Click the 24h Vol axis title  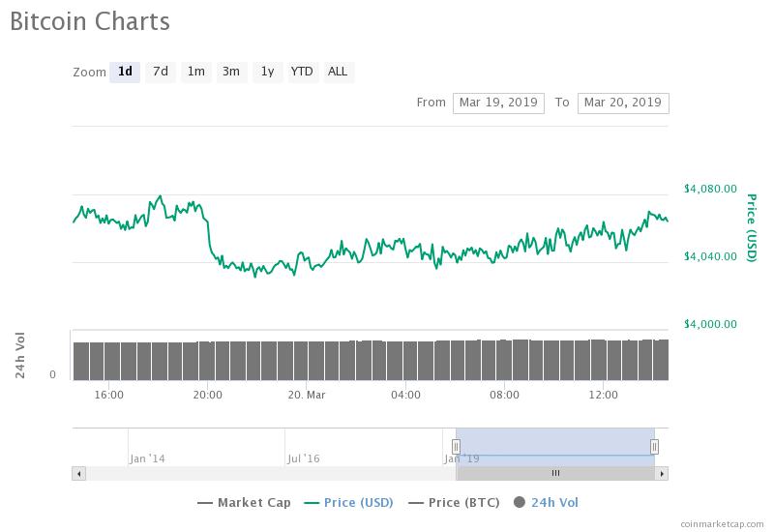click(x=19, y=355)
